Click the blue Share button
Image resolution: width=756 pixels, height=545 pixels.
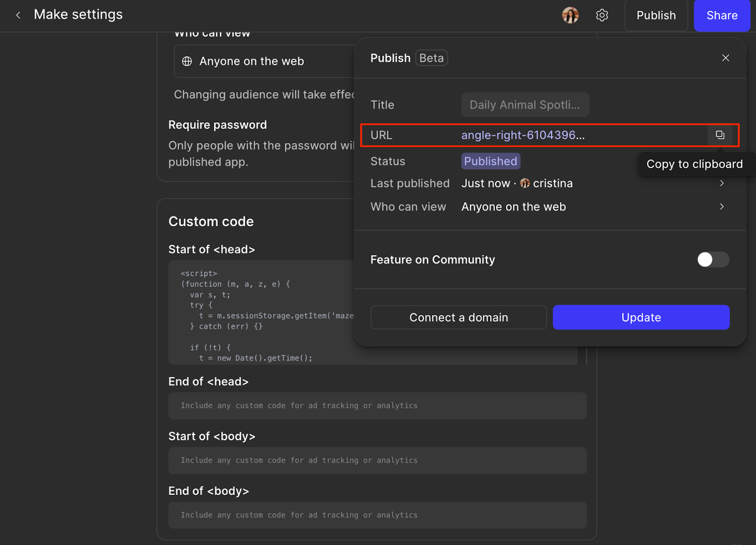[722, 16]
